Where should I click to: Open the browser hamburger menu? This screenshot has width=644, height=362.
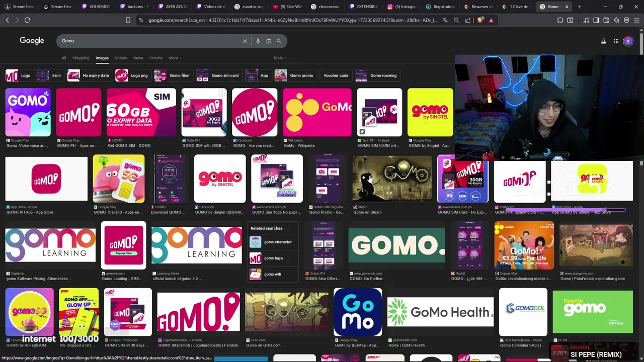click(x=637, y=20)
